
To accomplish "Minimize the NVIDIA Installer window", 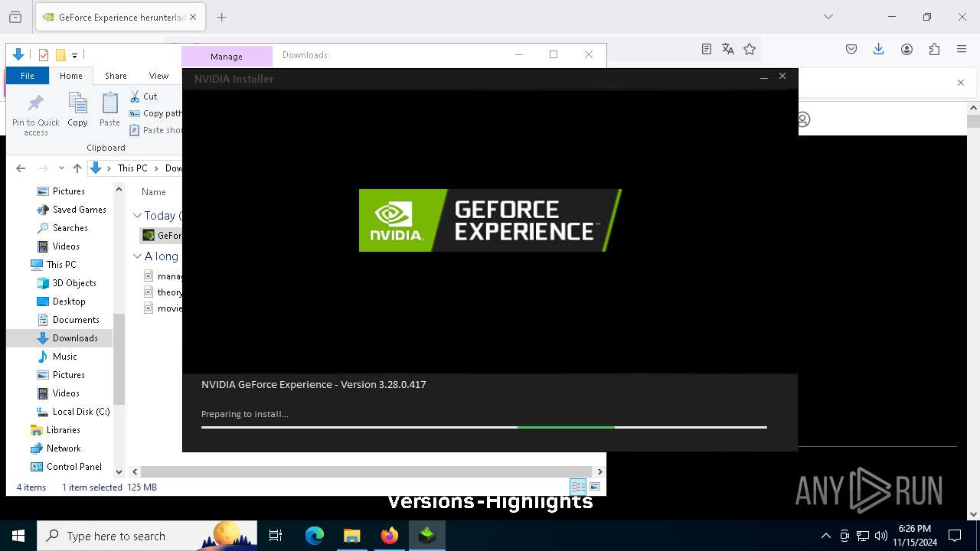I will pyautogui.click(x=763, y=77).
